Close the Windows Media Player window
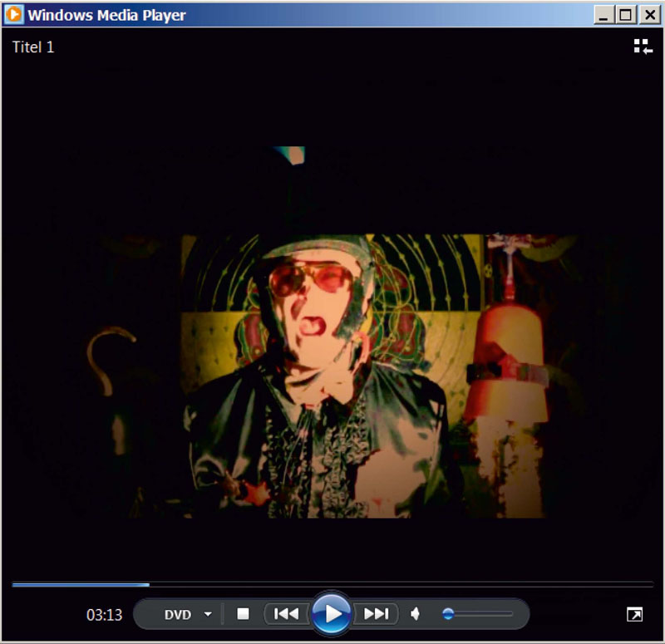 650,15
